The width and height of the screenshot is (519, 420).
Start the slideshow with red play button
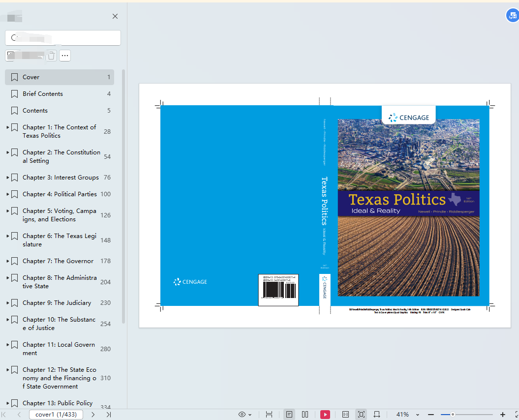pos(325,415)
